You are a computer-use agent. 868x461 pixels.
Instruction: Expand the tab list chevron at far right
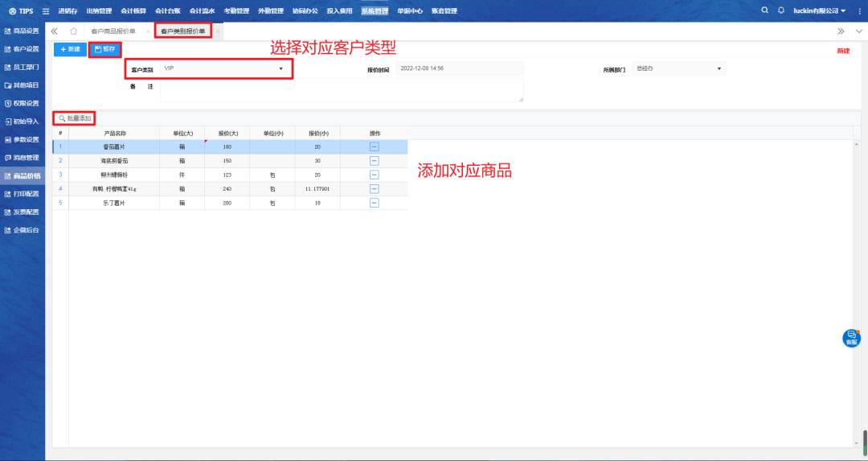858,31
